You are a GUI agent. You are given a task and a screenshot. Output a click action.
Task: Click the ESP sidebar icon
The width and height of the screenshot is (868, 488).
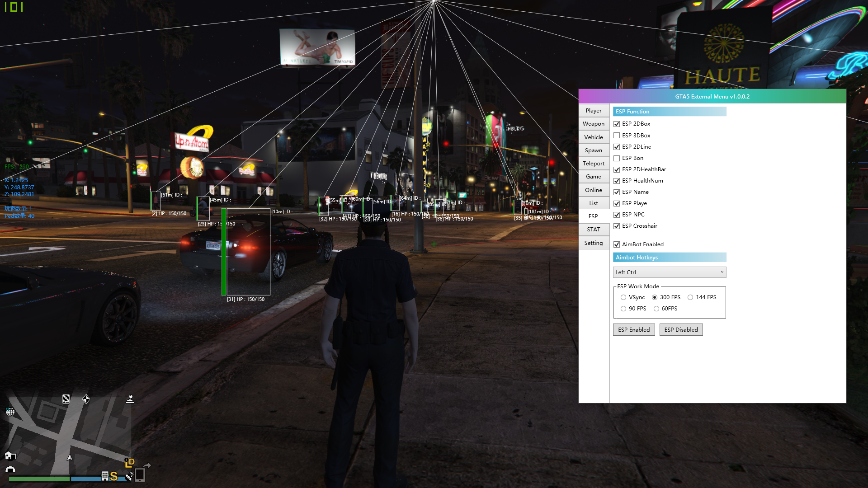click(594, 216)
